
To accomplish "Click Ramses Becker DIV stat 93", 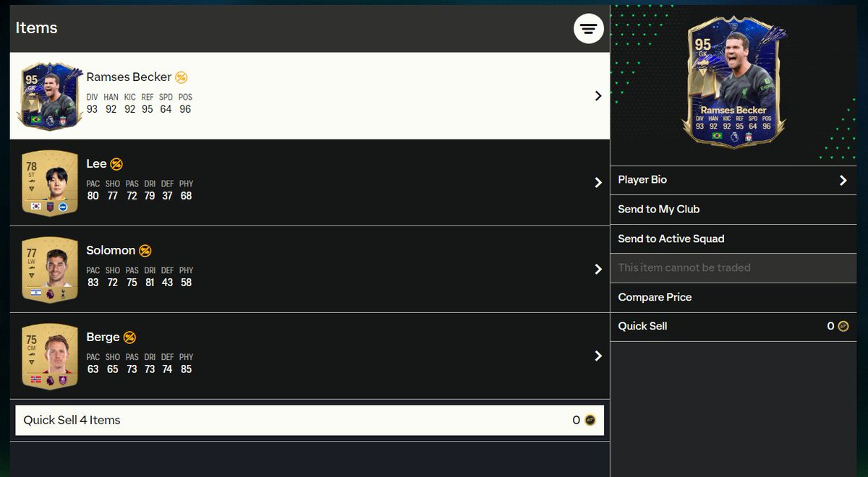I will 92,109.
